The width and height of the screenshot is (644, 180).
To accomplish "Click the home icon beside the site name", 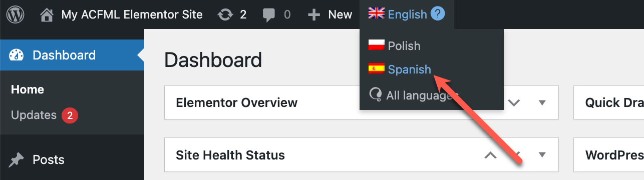I will [x=47, y=14].
